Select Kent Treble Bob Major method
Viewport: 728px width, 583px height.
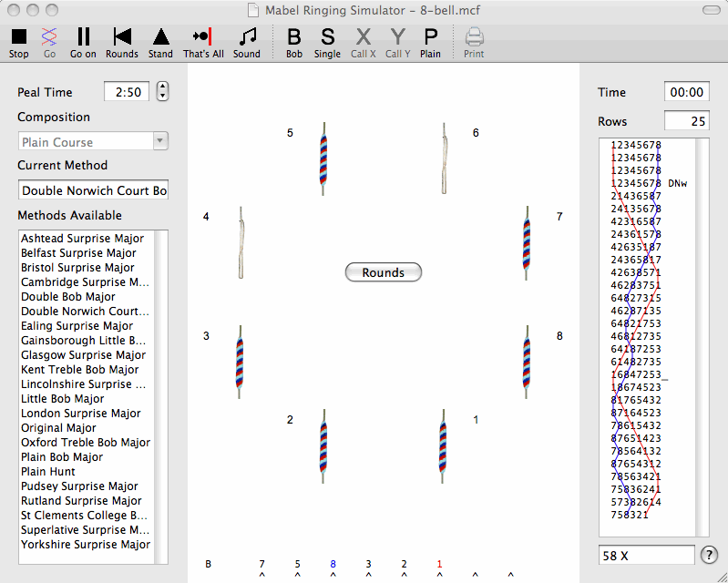[x=80, y=370]
